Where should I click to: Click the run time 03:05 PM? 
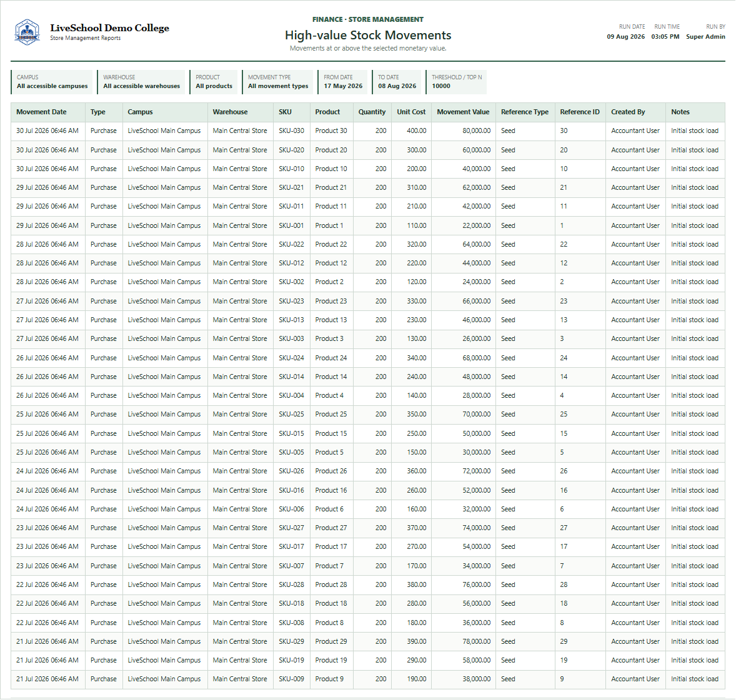(x=665, y=37)
